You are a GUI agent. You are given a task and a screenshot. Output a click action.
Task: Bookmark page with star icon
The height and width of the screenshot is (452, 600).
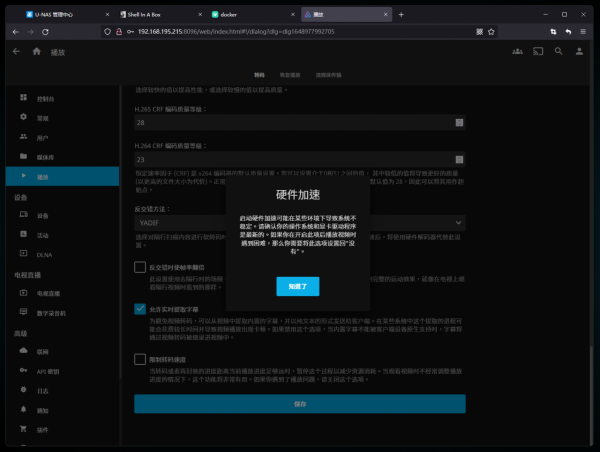[491, 32]
